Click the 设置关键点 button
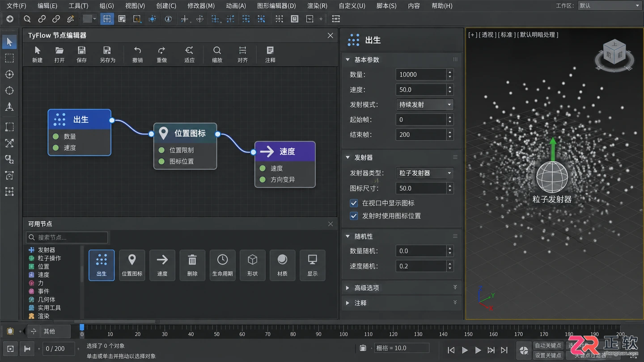The image size is (644, 362). [548, 355]
